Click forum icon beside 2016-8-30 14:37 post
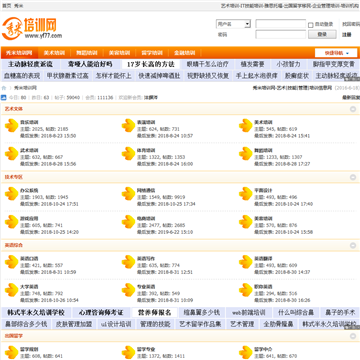This screenshot has width=360, height=360. click(246, 262)
